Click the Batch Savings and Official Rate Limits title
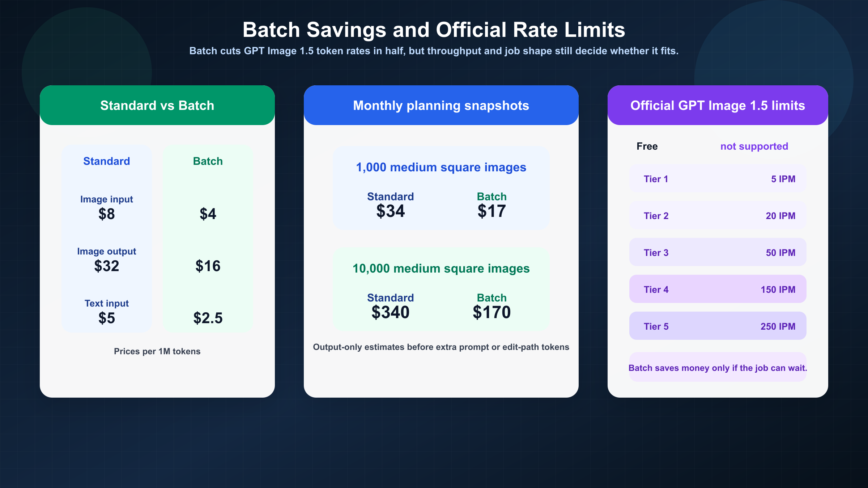868x488 pixels. point(434,30)
